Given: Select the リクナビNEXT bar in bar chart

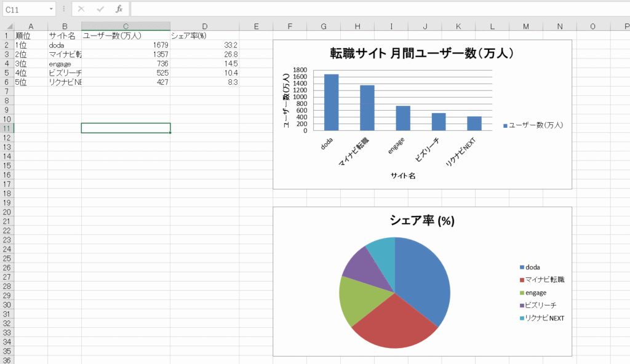Looking at the screenshot, I should point(474,124).
